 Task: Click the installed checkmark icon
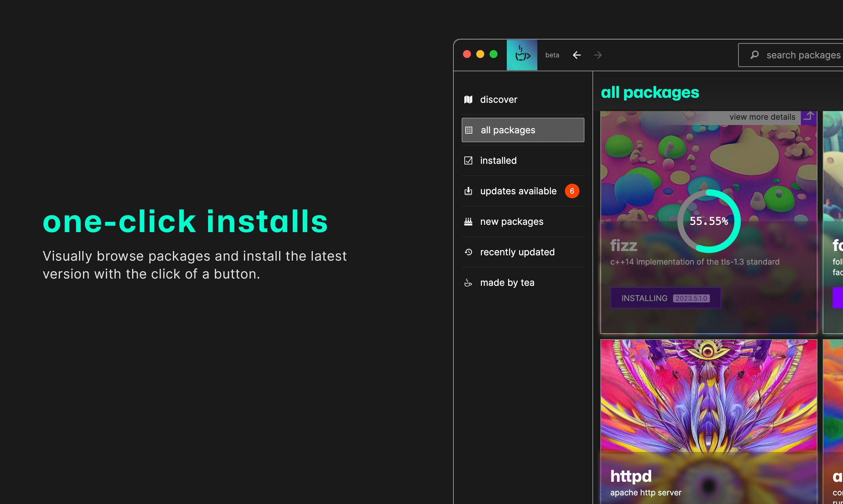coord(468,160)
